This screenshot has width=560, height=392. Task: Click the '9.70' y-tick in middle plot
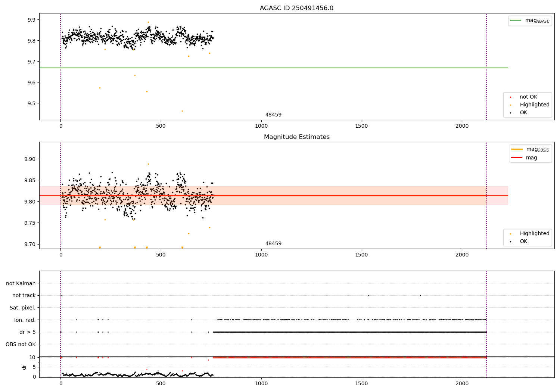click(x=30, y=244)
